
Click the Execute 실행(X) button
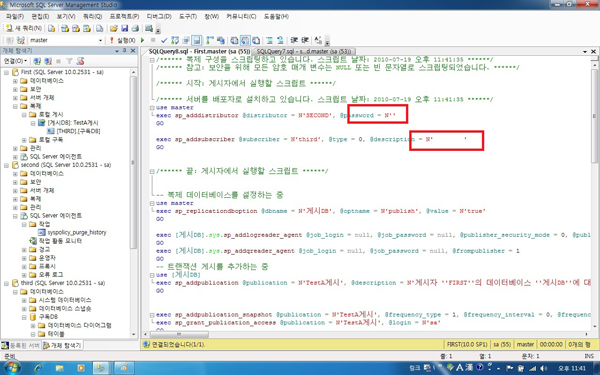[123, 40]
